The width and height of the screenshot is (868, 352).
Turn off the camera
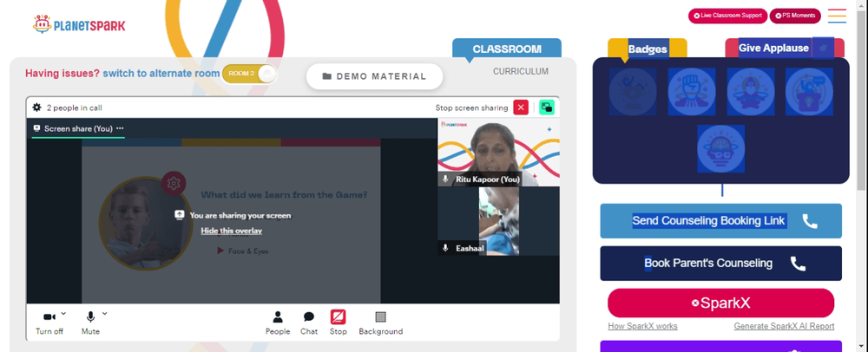click(x=49, y=323)
